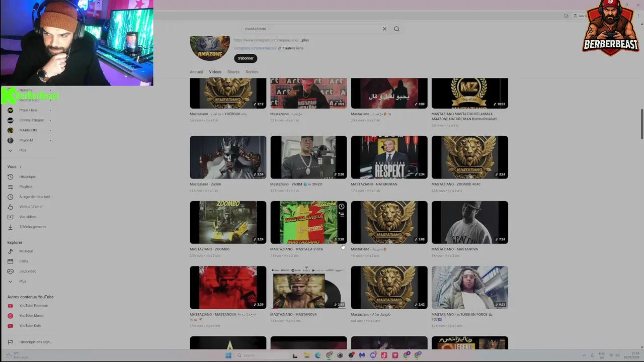Viewport: 644px width, 362px height.
Task: Open MARROUKI channel subscription
Action: pyautogui.click(x=28, y=130)
